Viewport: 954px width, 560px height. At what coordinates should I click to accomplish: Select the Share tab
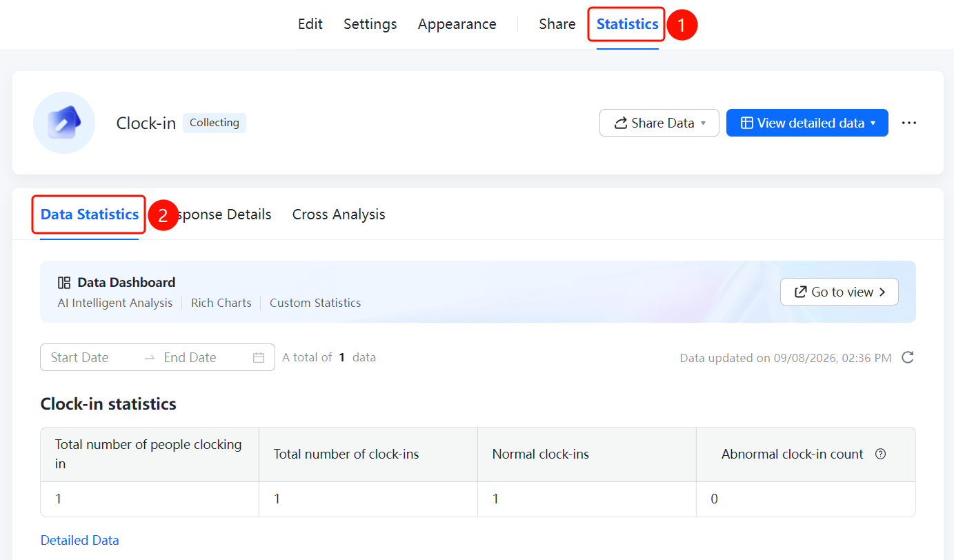557,24
